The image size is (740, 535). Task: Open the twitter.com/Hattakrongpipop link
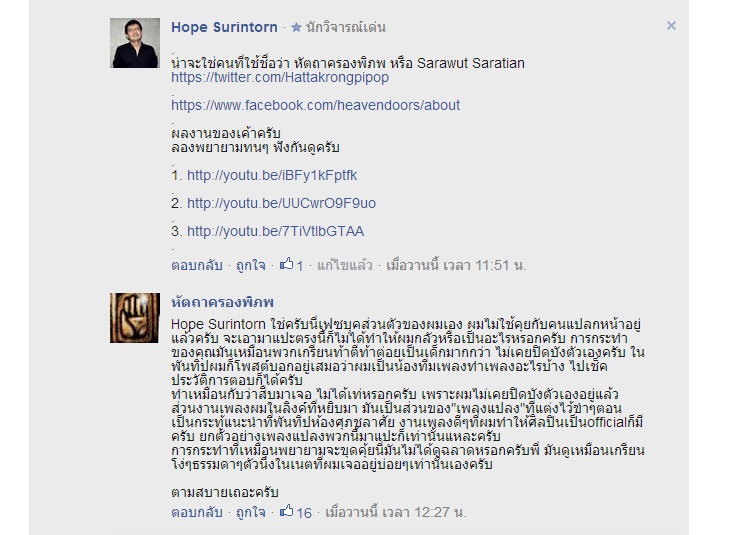pyautogui.click(x=280, y=77)
